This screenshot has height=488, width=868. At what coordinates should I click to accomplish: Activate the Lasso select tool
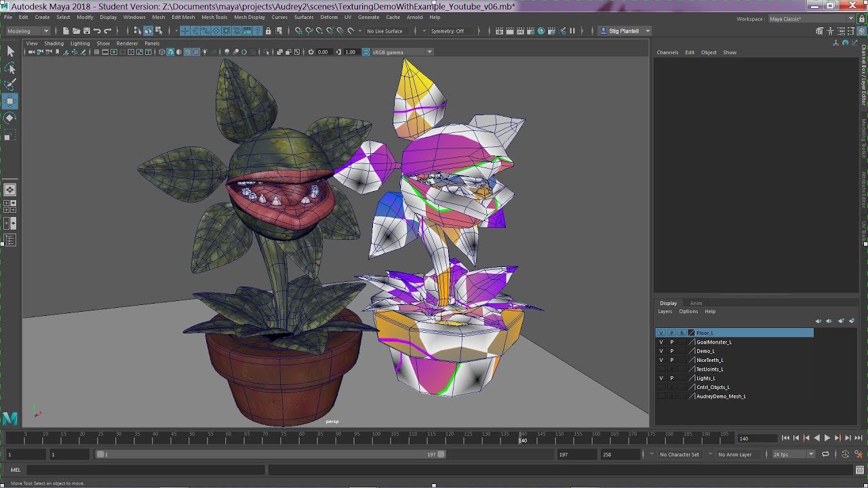pyautogui.click(x=10, y=68)
